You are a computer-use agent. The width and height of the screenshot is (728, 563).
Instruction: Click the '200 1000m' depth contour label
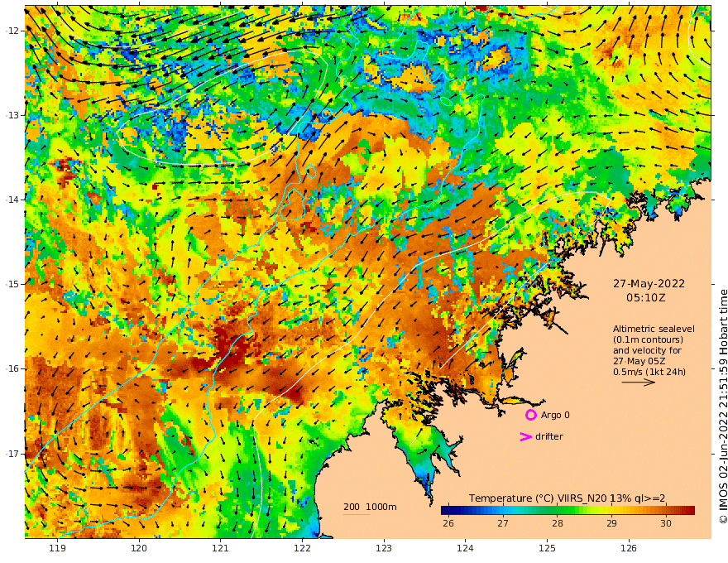370,507
